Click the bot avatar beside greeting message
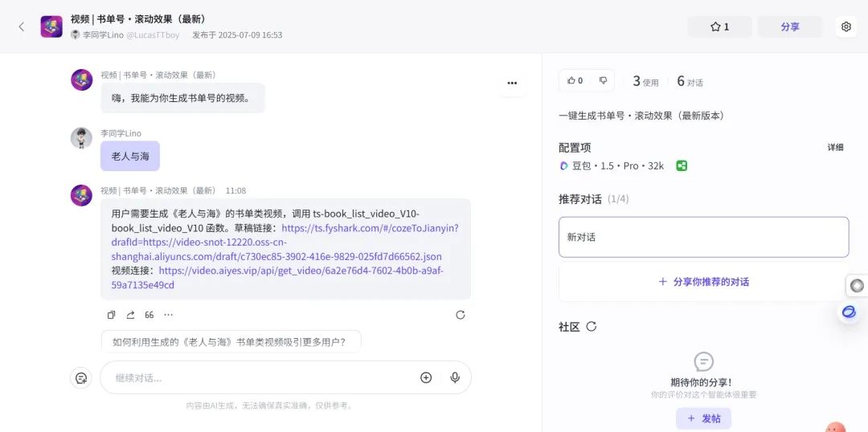Viewport: 868px width, 432px height. click(x=81, y=79)
